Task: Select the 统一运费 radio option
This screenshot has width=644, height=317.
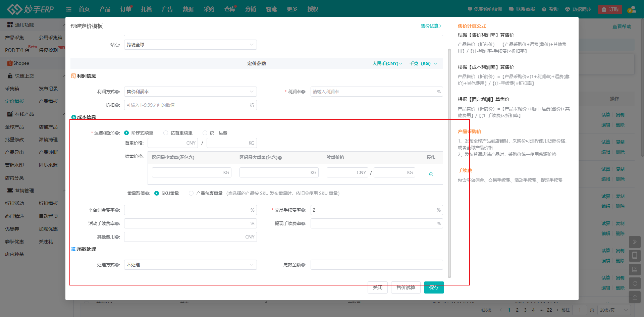Action: (205, 133)
